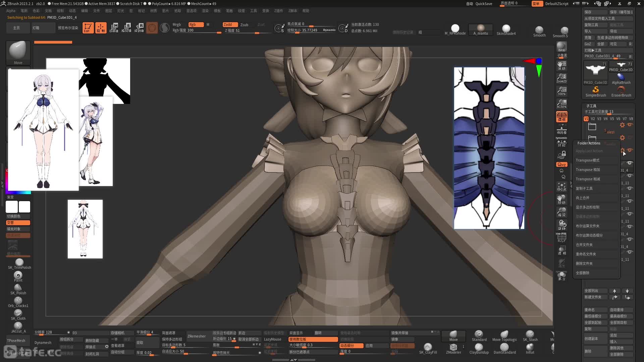Click the Lightbox (灯箱) button
Image resolution: width=644 pixels, height=362 pixels.
43,28
